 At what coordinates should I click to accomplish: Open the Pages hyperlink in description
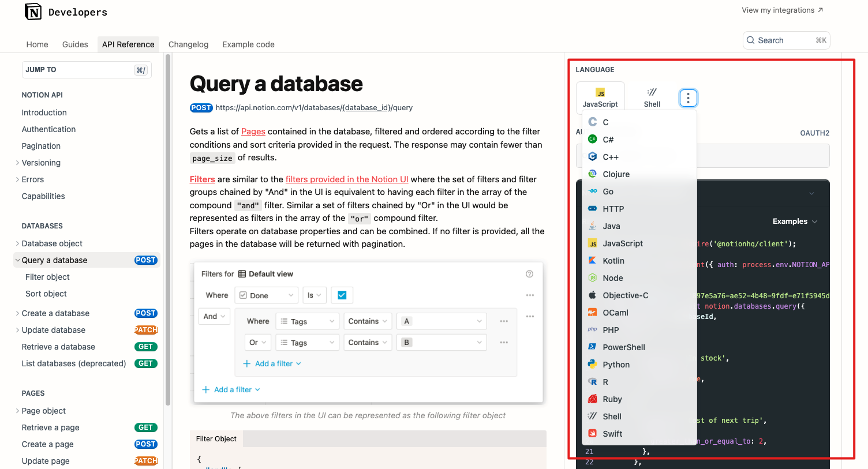253,132
